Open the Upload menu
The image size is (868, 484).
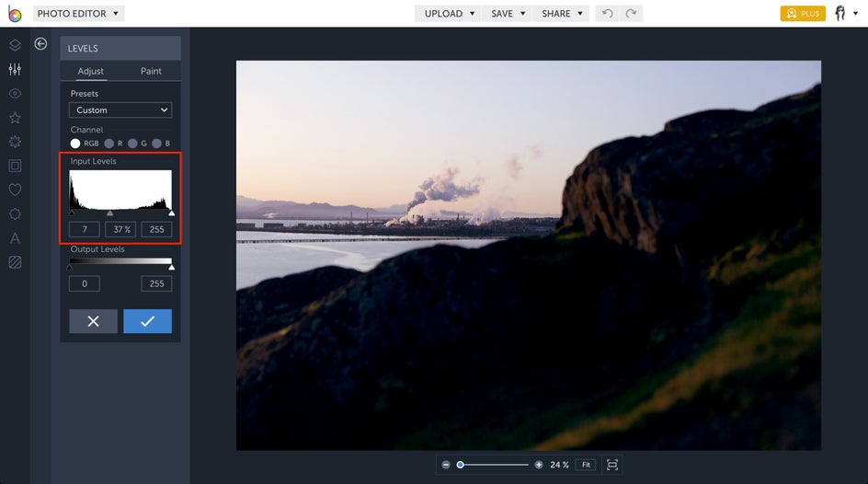coord(449,13)
